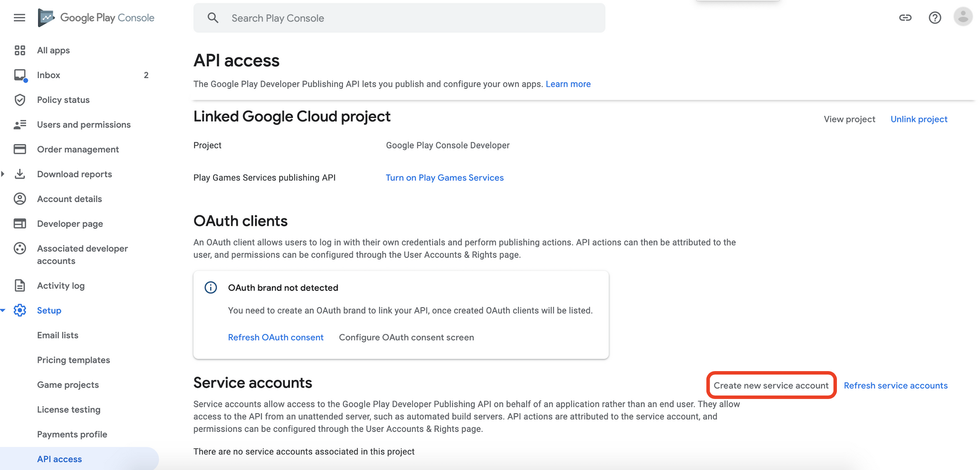
Task: Click 'There are no service accounts' text
Action: [304, 451]
